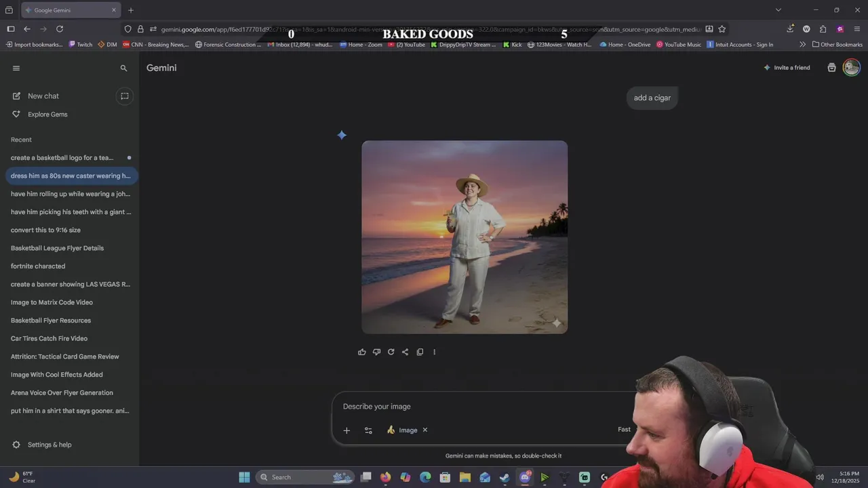The image size is (868, 488).
Task: Open 'have him picking his teeth' chat
Action: point(71,212)
